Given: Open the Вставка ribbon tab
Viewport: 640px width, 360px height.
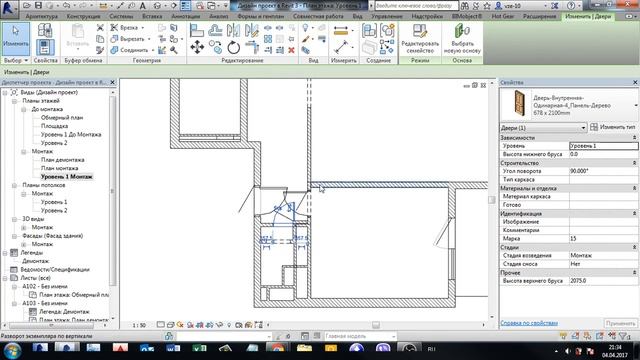Looking at the screenshot, I should 152,16.
